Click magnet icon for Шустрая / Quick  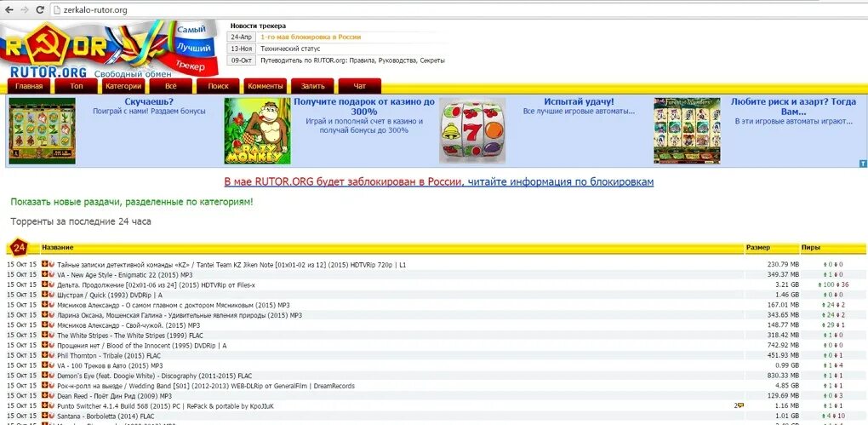coord(51,294)
